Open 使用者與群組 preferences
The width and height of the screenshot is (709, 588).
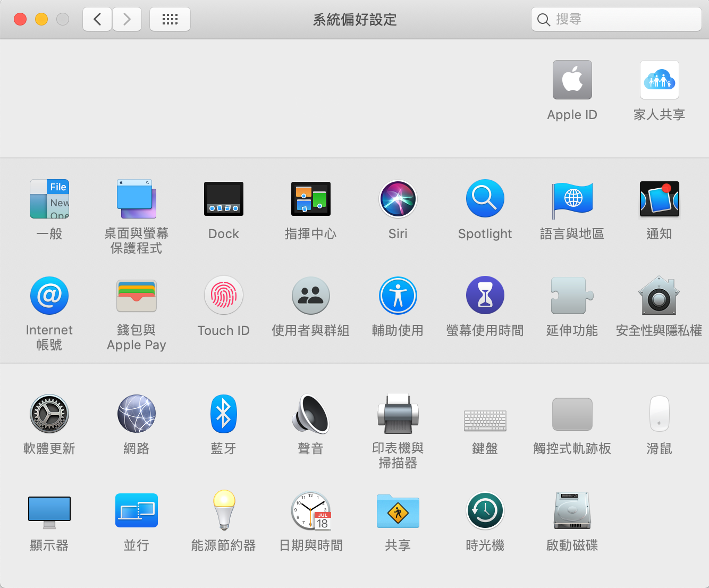pyautogui.click(x=311, y=296)
